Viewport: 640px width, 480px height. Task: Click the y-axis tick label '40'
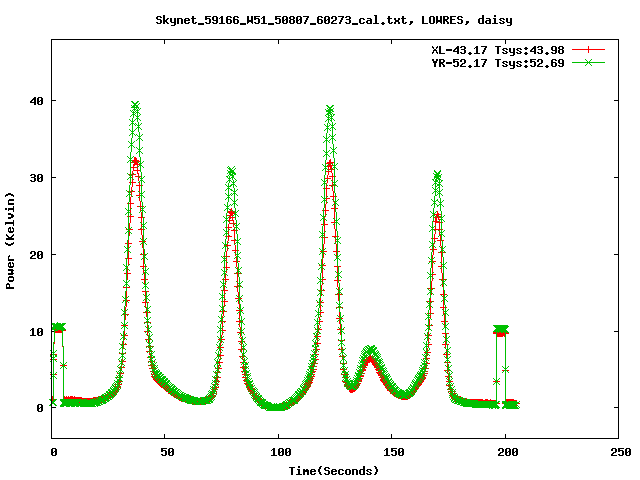[37, 101]
